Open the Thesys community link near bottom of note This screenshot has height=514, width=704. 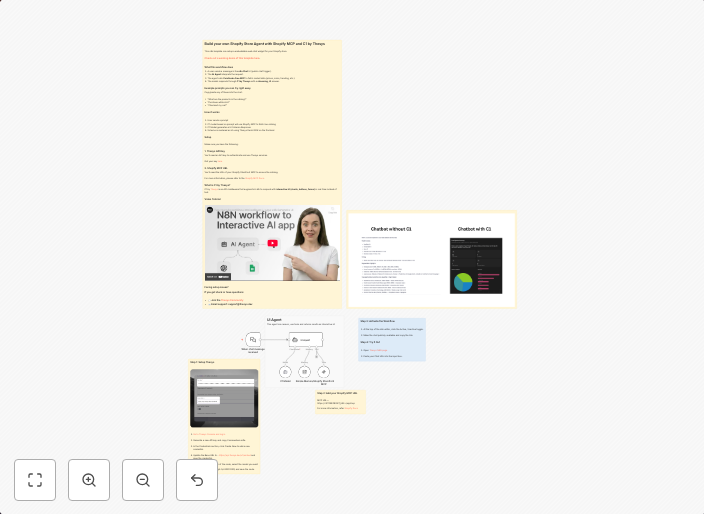[232, 300]
